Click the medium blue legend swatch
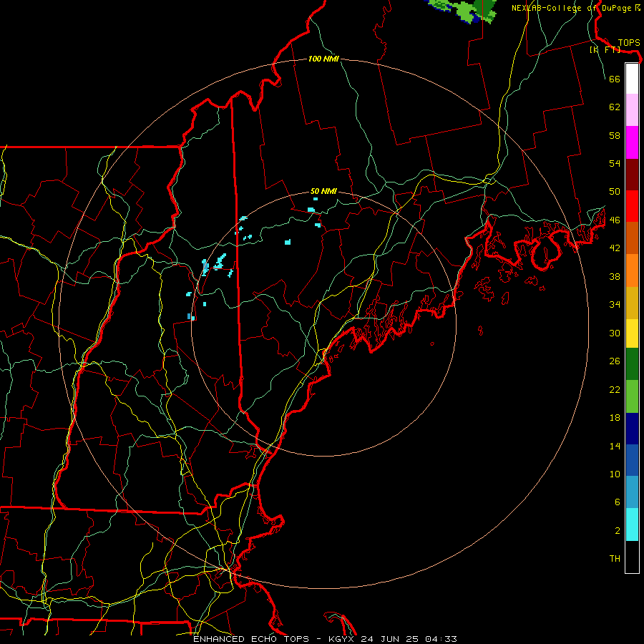This screenshot has height=644, width=644. tap(632, 460)
